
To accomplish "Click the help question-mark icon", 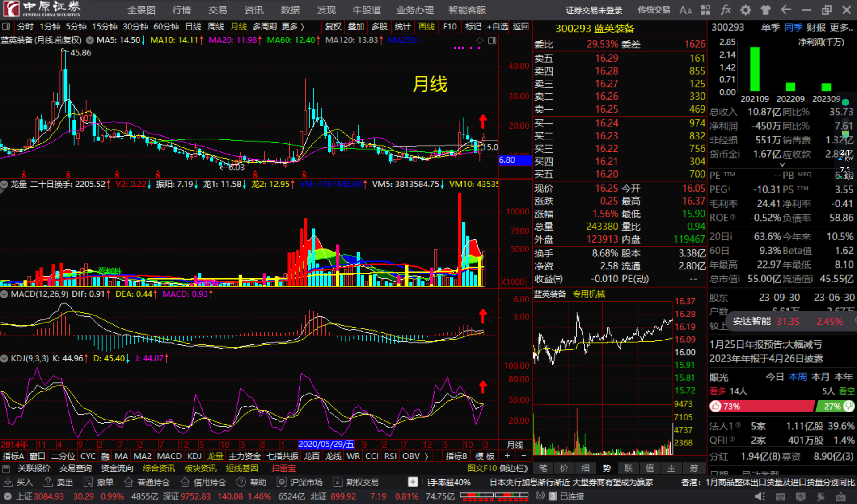I will pyautogui.click(x=241, y=482).
